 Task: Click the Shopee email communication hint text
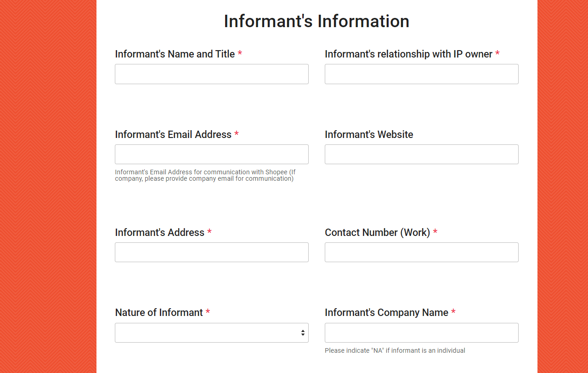[x=205, y=175]
